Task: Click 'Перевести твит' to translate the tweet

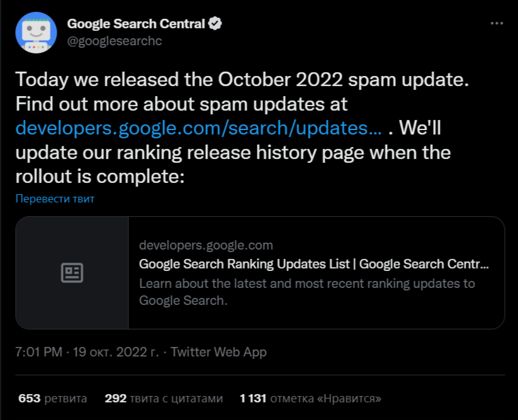Action: 55,199
